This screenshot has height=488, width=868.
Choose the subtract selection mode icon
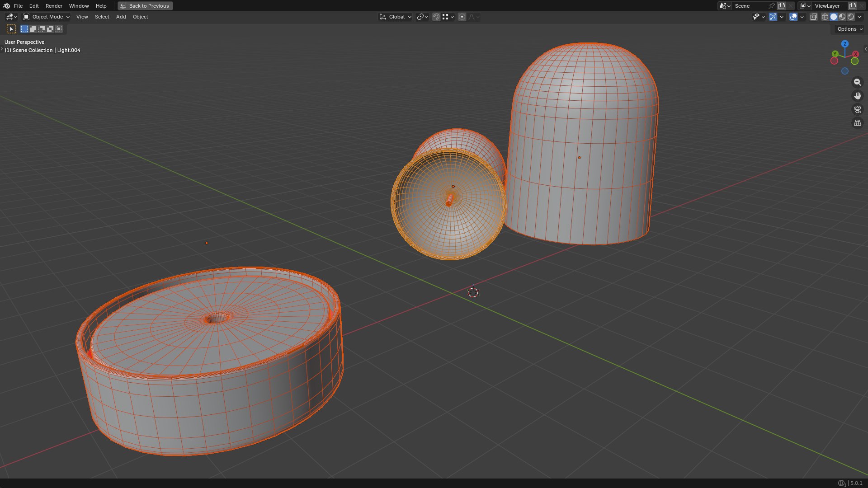pyautogui.click(x=42, y=29)
